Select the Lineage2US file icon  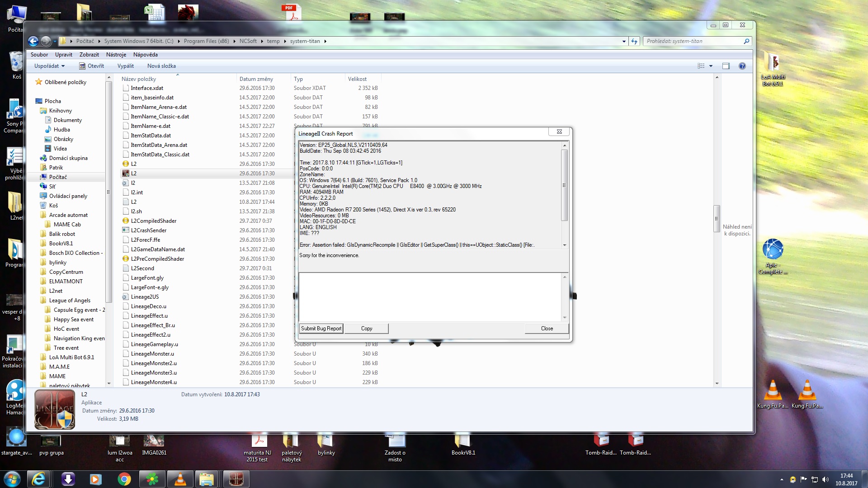pyautogui.click(x=126, y=297)
